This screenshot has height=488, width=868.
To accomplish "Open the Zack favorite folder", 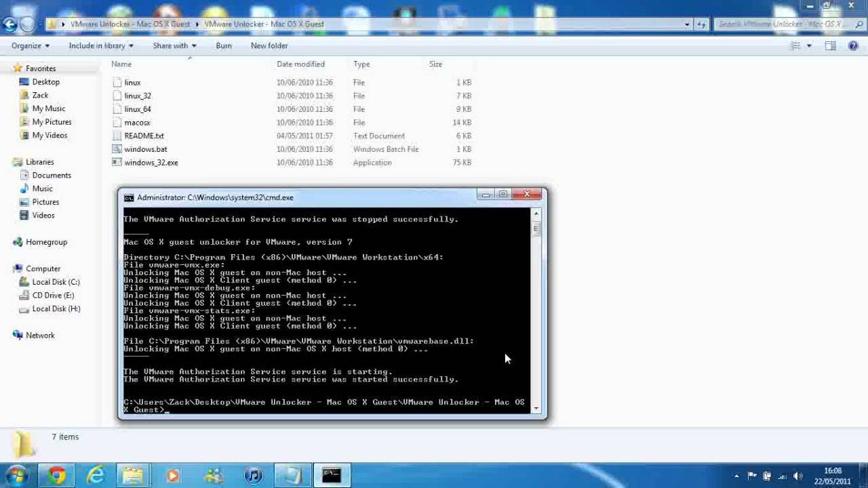I will (40, 95).
